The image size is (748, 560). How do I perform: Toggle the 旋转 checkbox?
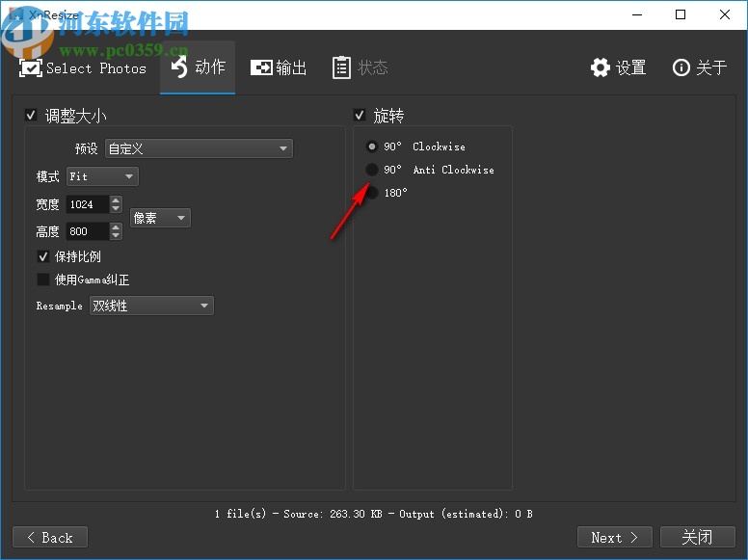(360, 115)
